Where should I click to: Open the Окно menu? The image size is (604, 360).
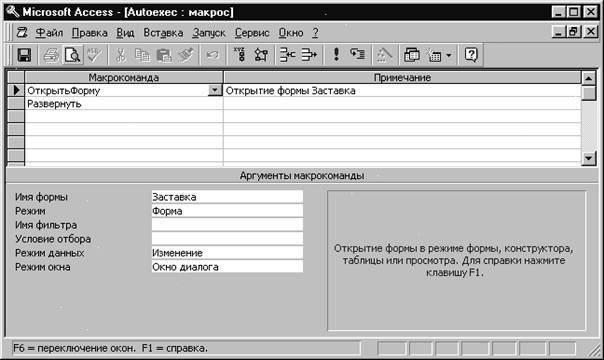[291, 33]
